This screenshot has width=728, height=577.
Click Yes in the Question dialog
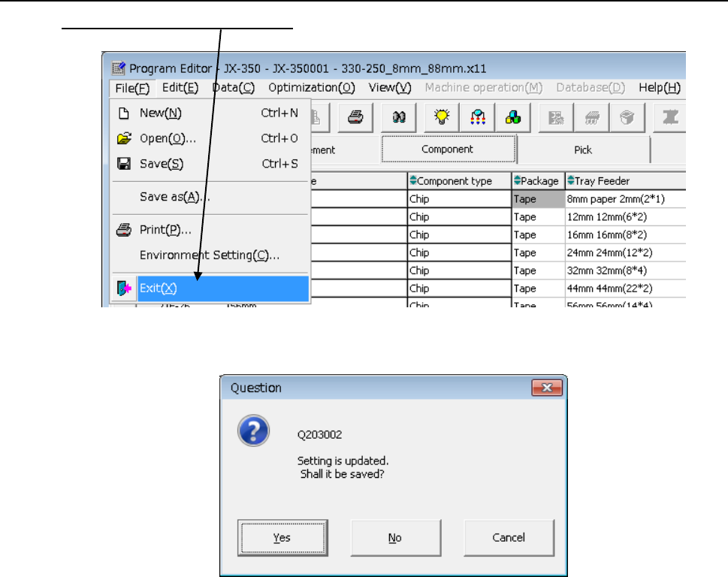coord(282,537)
